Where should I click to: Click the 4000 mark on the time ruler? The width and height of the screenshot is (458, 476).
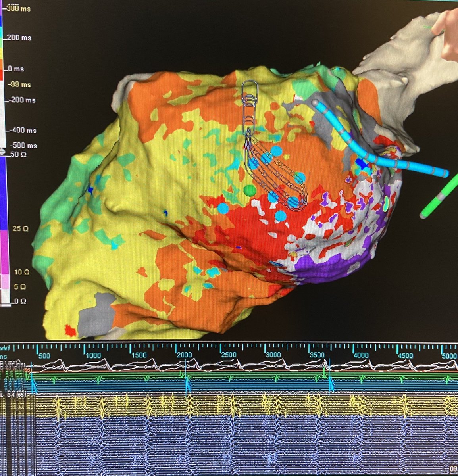tap(361, 355)
